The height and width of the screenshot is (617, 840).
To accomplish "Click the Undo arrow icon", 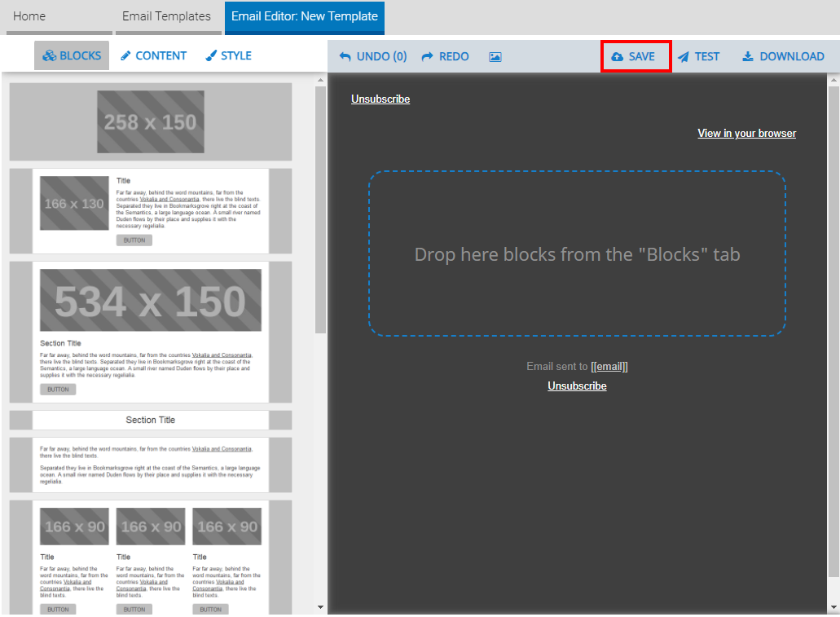I will point(345,57).
